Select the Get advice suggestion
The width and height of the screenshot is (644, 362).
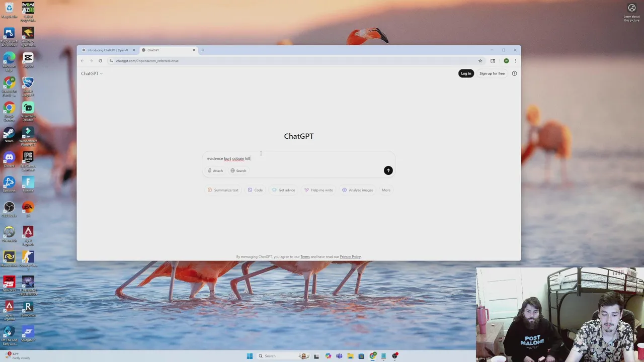pos(283,190)
